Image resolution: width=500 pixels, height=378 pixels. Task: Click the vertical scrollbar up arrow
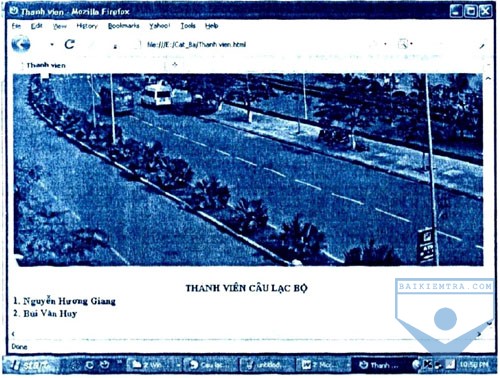[x=488, y=78]
